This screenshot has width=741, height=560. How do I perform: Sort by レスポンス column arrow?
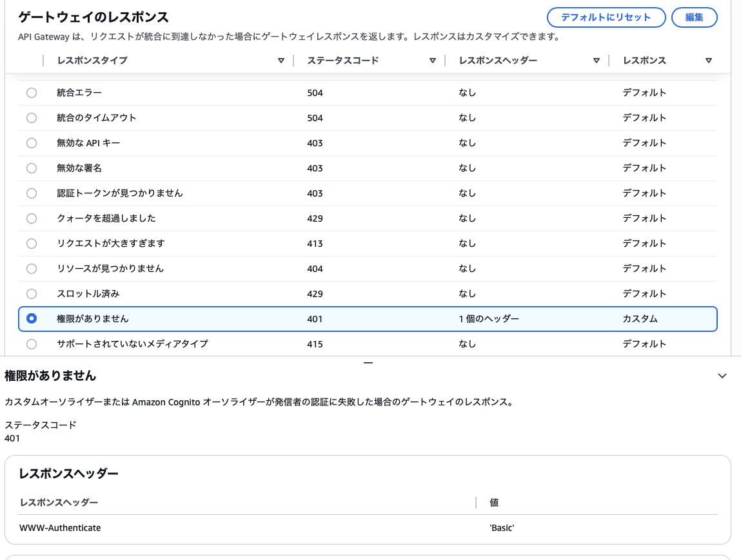pyautogui.click(x=708, y=61)
